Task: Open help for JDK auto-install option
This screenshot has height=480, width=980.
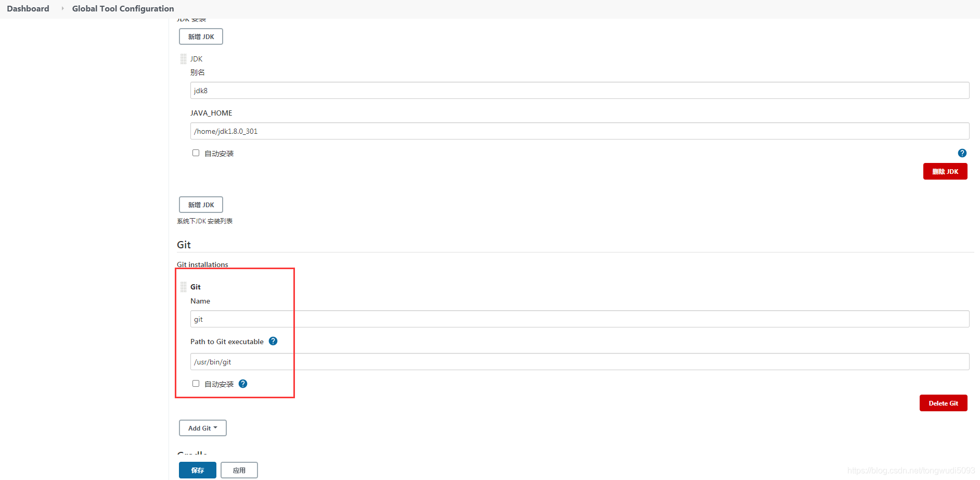Action: pyautogui.click(x=962, y=153)
